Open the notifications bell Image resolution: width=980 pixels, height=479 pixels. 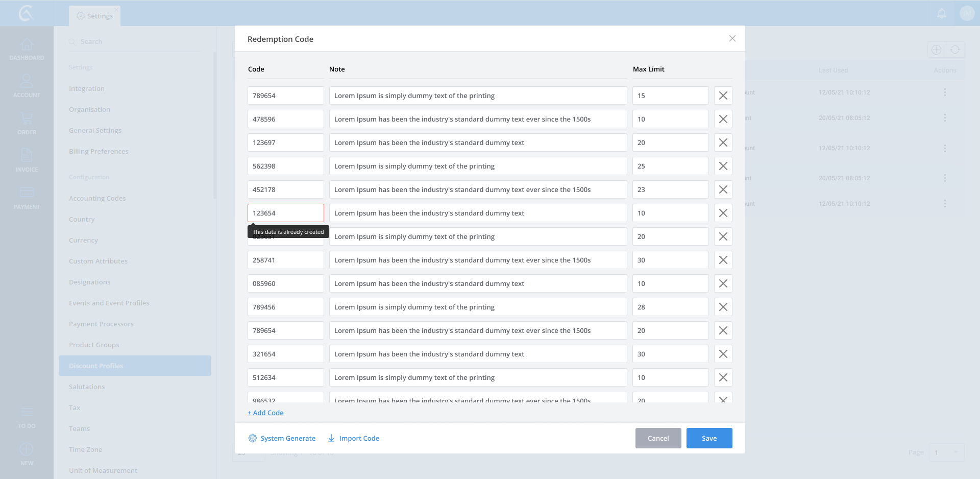[941, 13]
